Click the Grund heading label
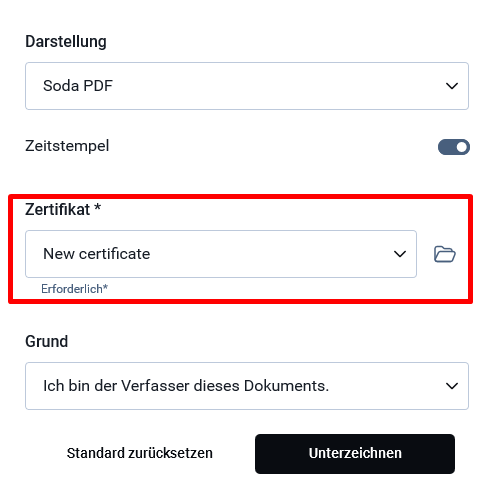The height and width of the screenshot is (499, 494). (x=47, y=341)
